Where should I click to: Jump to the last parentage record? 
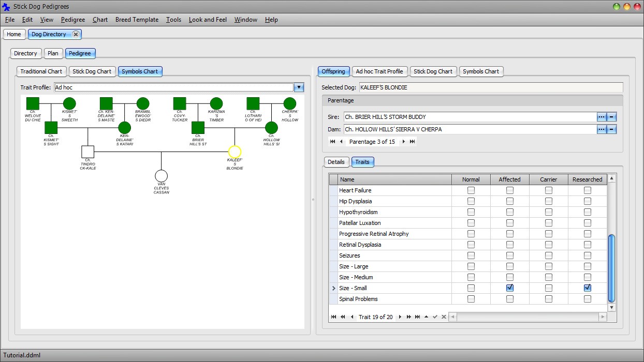click(x=413, y=142)
